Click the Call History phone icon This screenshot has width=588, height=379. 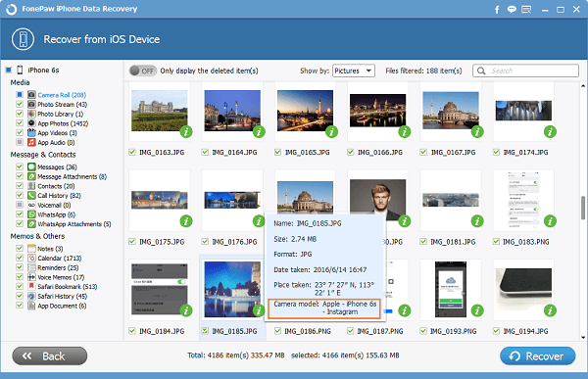pyautogui.click(x=31, y=195)
